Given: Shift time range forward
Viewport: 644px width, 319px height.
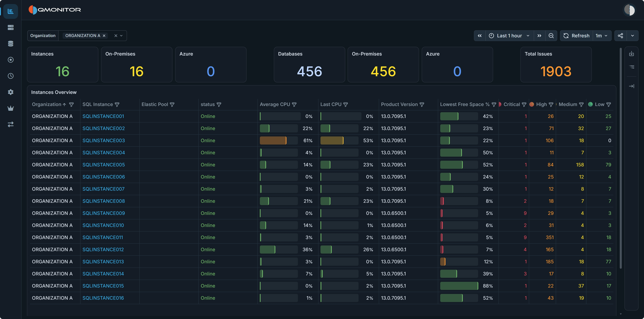Looking at the screenshot, I should tap(539, 36).
